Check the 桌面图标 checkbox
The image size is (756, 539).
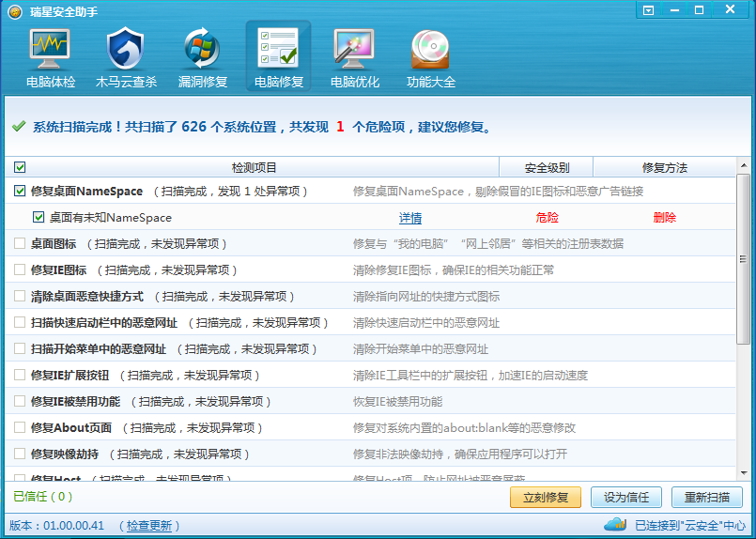(x=20, y=243)
